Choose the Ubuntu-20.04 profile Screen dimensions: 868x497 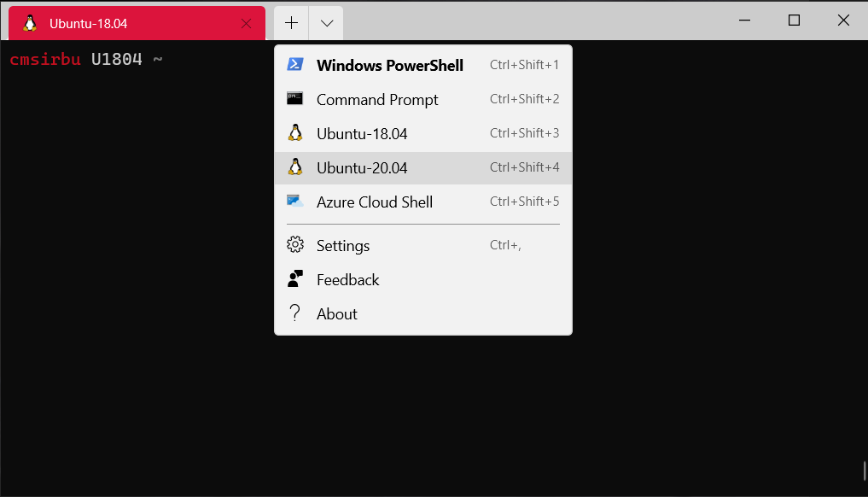click(423, 168)
